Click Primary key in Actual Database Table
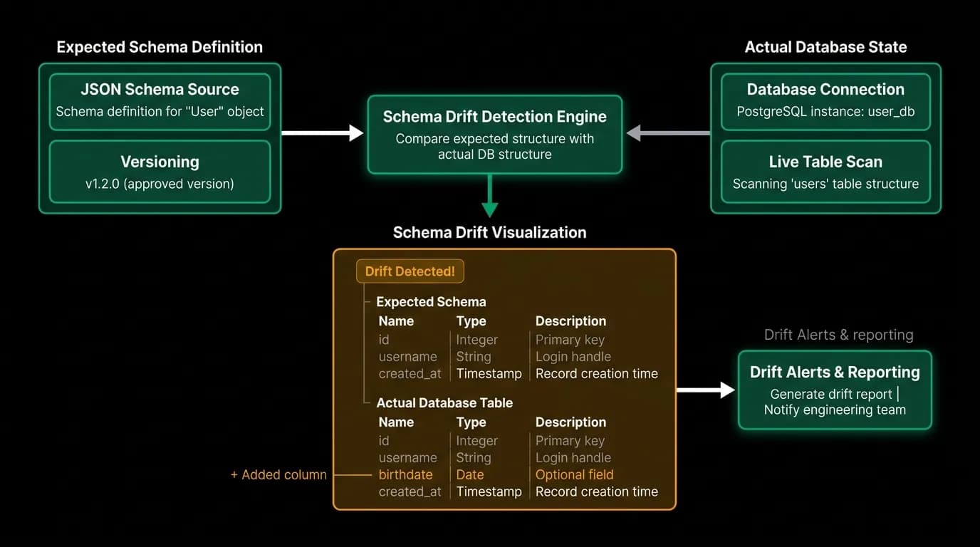 click(570, 441)
